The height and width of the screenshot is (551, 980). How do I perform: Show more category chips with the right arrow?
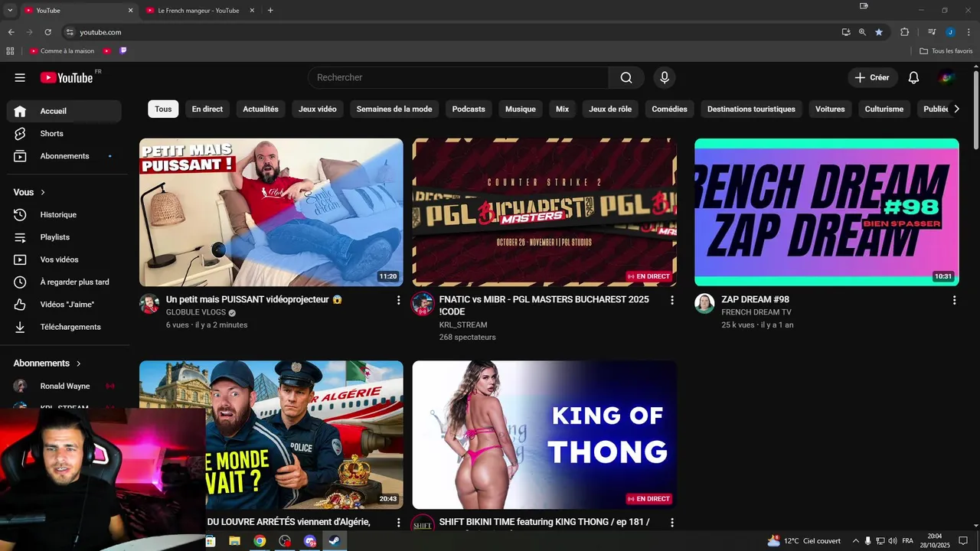point(956,109)
